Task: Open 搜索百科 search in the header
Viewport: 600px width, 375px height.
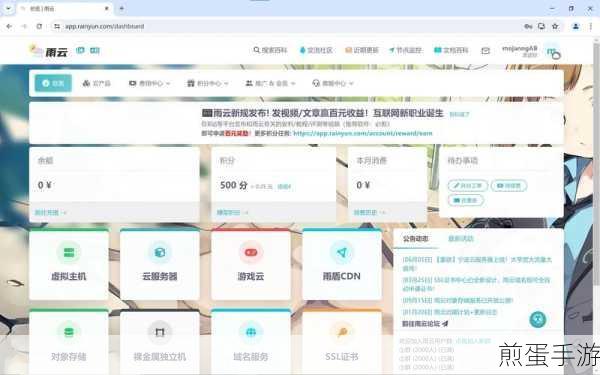Action: tap(270, 50)
